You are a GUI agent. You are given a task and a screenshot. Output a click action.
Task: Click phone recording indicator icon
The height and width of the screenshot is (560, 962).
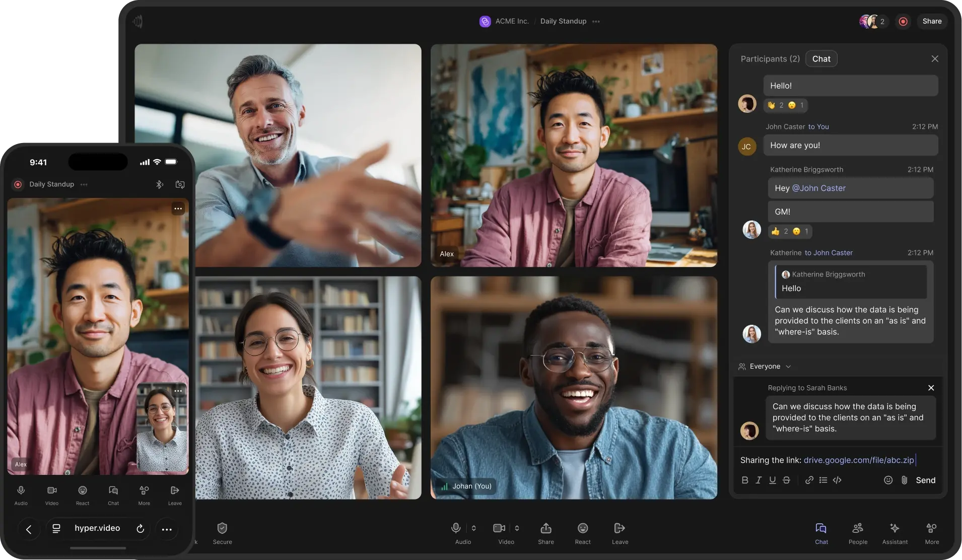18,184
